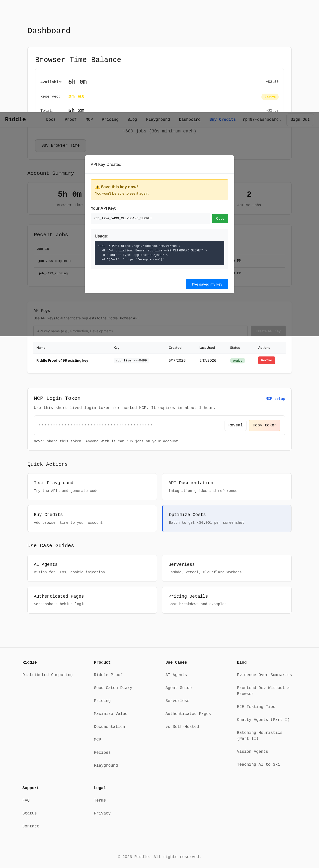Open the API Documentation quick action
The image size is (319, 868).
pos(227,486)
